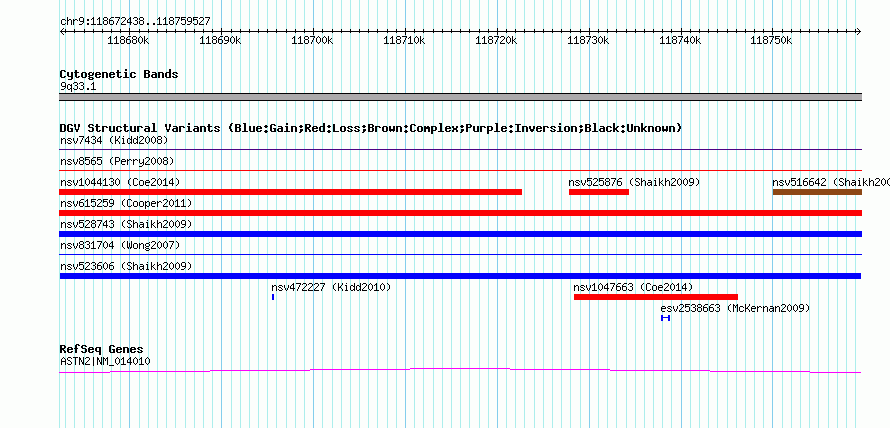The height and width of the screenshot is (428, 890).
Task: Click the 118680k ruler tick label
Action: tap(128, 40)
